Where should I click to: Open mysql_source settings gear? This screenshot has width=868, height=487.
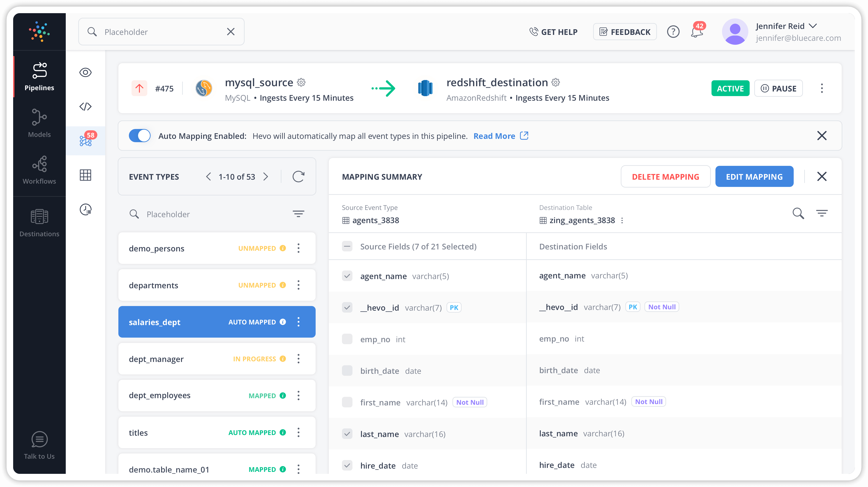(301, 82)
